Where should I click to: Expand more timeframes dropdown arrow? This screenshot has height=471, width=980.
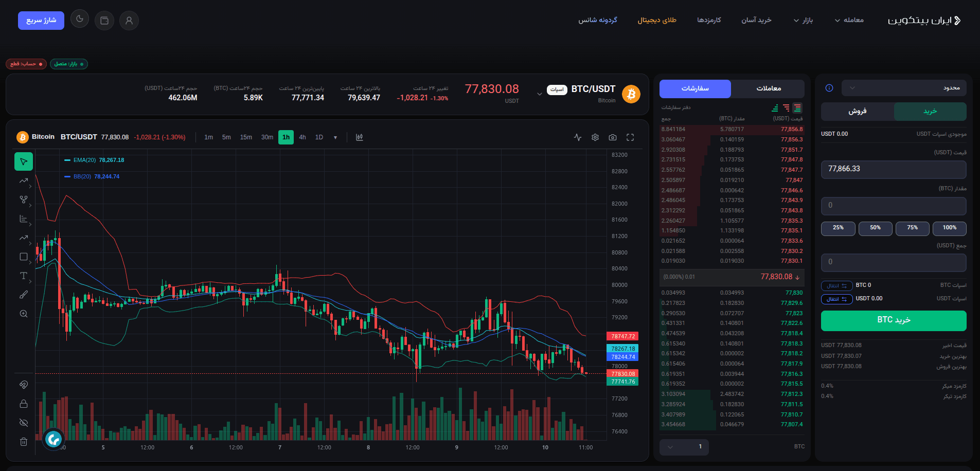(335, 137)
